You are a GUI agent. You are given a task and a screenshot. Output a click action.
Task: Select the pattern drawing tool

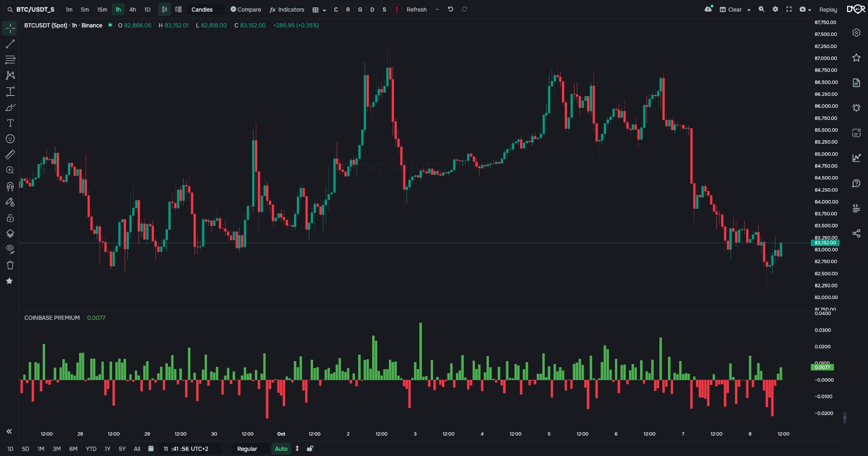10,75
